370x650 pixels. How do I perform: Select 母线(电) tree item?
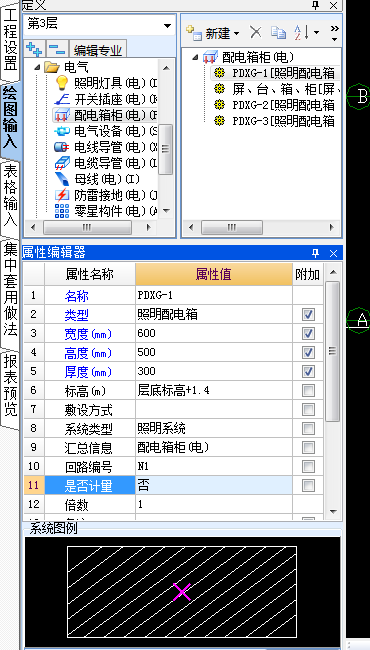click(x=97, y=179)
